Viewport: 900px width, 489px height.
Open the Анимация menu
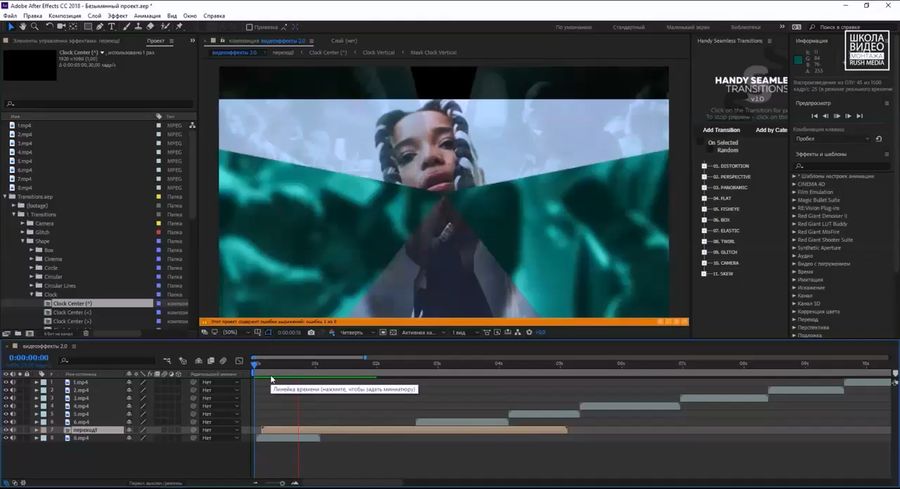click(x=148, y=16)
